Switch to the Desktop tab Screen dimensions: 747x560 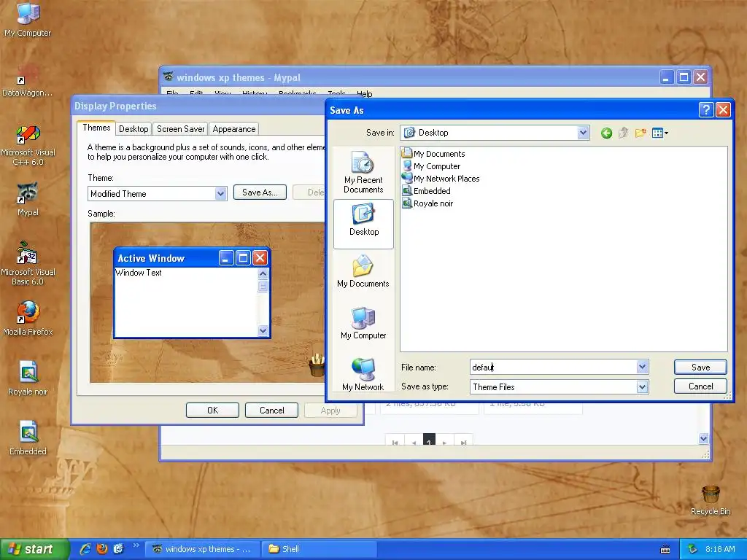[x=133, y=129]
